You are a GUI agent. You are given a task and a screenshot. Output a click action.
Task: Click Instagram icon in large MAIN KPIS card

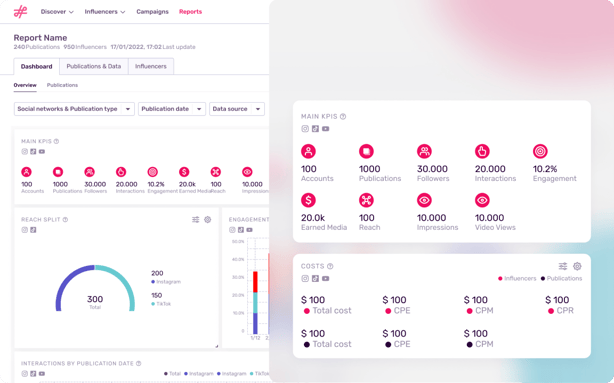(305, 129)
